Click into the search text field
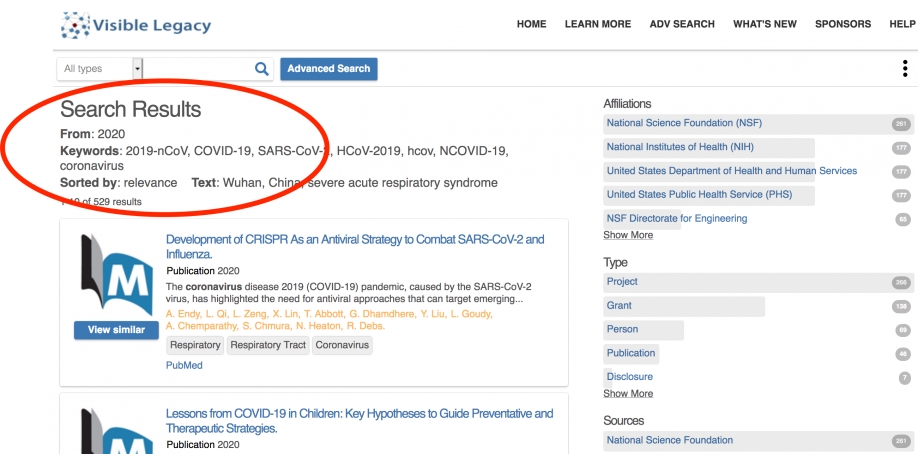The height and width of the screenshot is (454, 918). tap(197, 69)
